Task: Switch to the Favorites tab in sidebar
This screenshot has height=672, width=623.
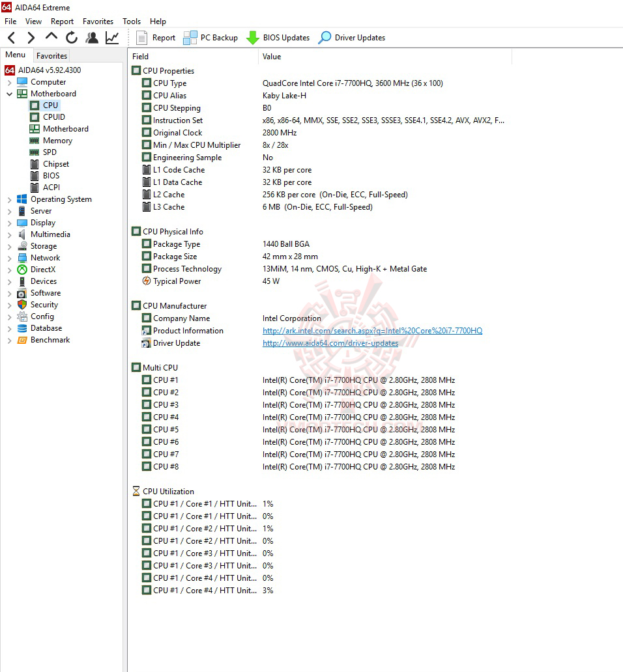Action: click(51, 56)
